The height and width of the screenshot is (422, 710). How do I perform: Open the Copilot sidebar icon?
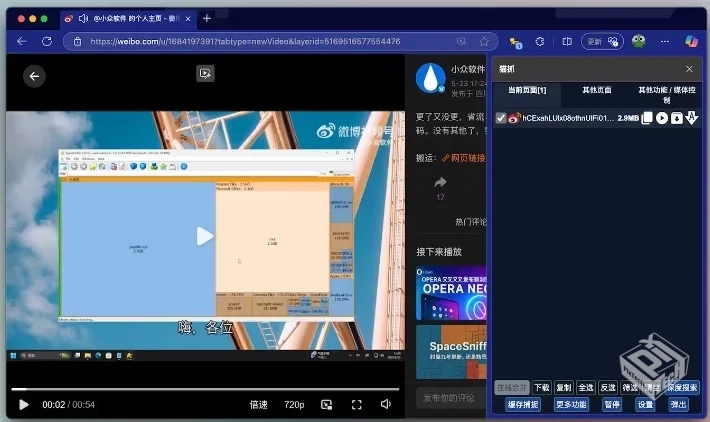point(691,41)
